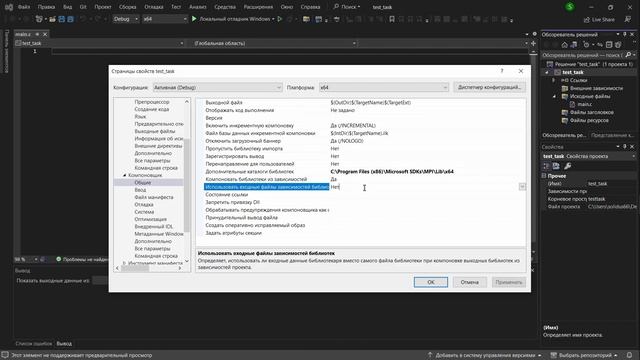Image resolution: width=640 pixels, height=360 pixels.
Task: Click Save All icon in the main toolbar
Action: 71,19
